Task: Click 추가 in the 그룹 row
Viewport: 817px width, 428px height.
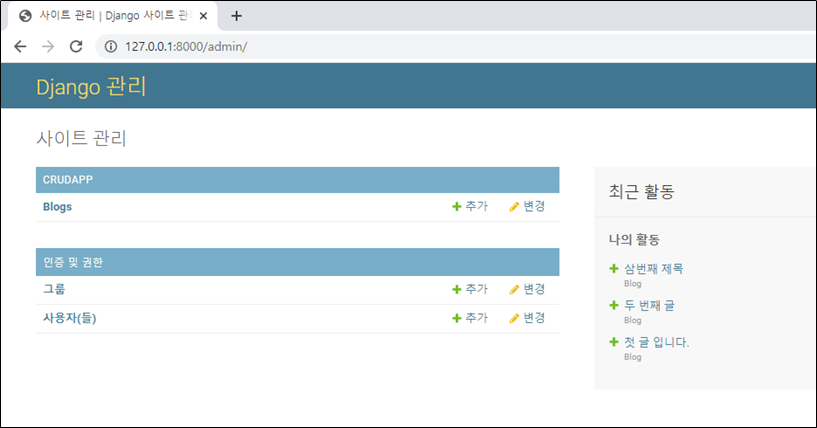Action: [470, 289]
